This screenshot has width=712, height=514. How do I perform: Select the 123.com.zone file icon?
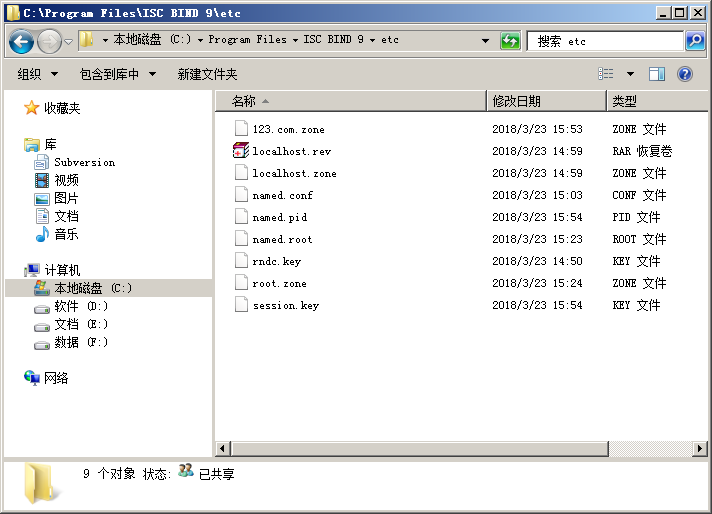(x=241, y=129)
